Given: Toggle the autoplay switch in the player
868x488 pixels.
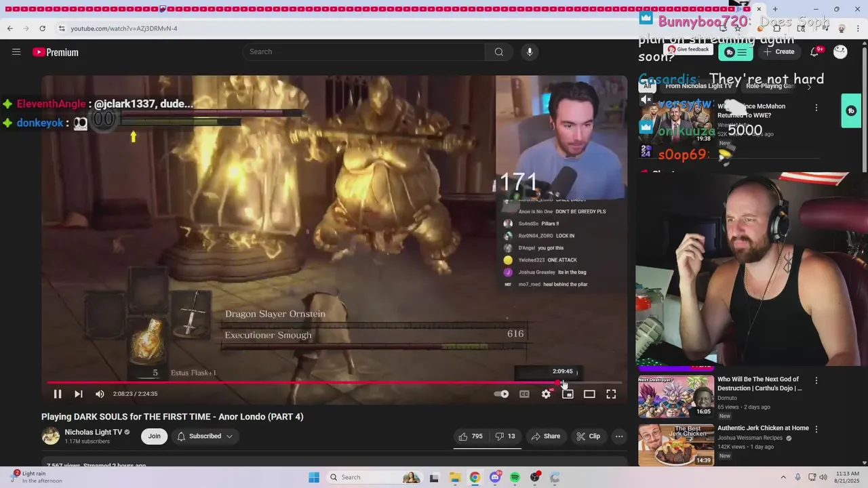Looking at the screenshot, I should click(x=502, y=394).
